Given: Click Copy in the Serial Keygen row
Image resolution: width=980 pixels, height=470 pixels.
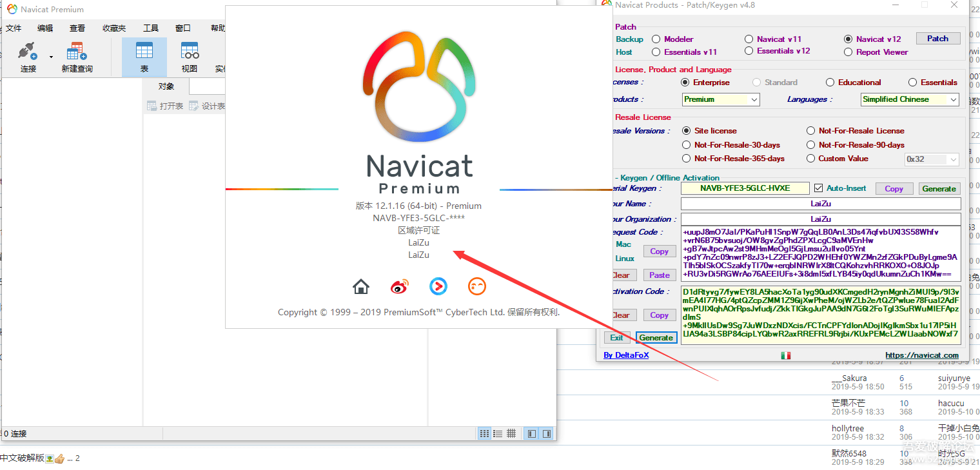Looking at the screenshot, I should 894,189.
